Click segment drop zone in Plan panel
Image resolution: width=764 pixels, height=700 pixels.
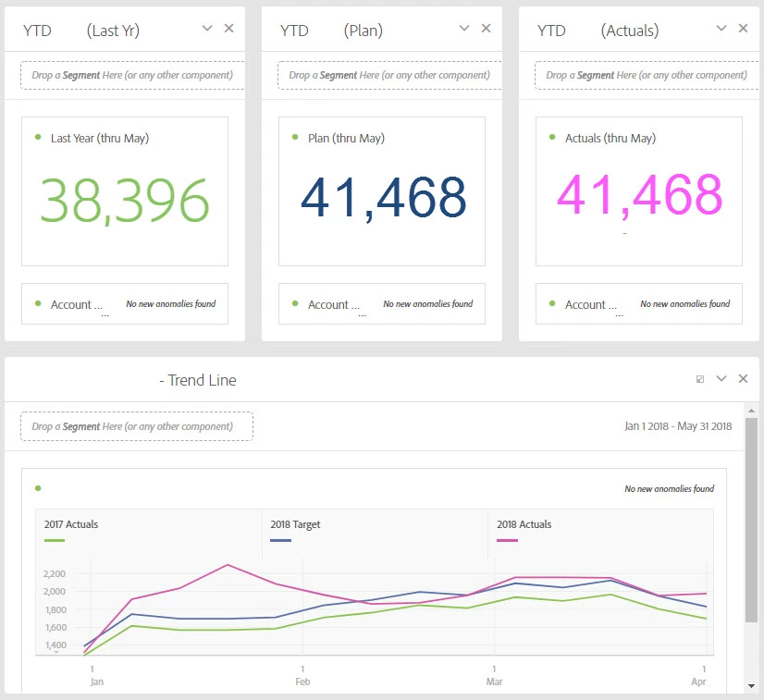pos(389,75)
